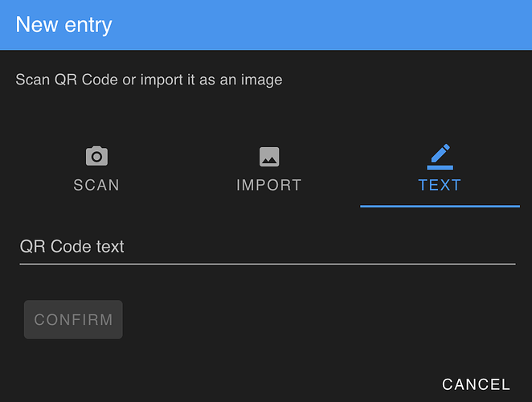This screenshot has height=402, width=532.
Task: Click the New entry dialog title
Action: (x=63, y=25)
